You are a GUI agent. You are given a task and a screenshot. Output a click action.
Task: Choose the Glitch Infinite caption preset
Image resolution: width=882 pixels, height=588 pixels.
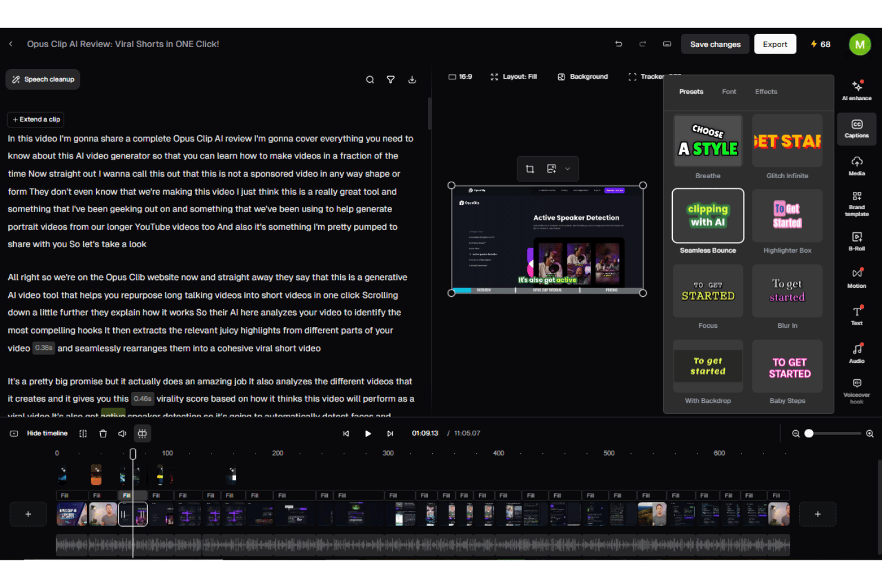coord(787,147)
